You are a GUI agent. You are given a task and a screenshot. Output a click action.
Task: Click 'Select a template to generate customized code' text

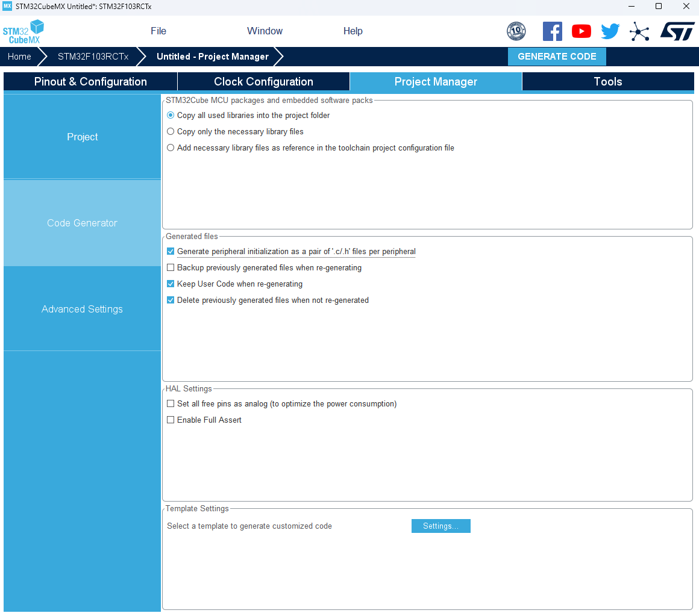[249, 526]
